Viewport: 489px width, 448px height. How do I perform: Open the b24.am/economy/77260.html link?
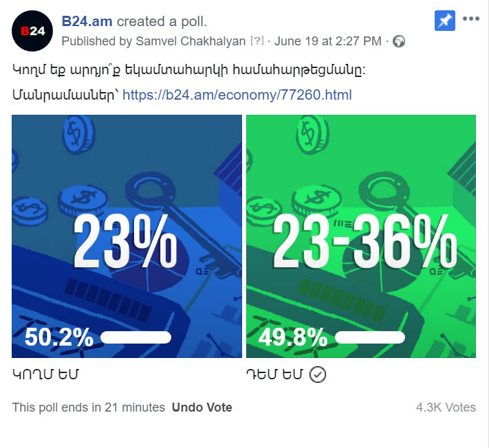click(x=237, y=95)
